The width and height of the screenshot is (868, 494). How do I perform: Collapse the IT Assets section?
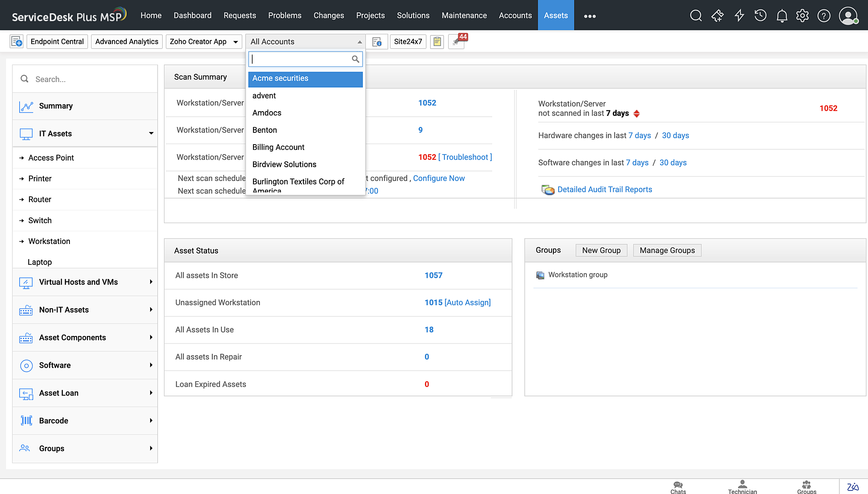(151, 134)
